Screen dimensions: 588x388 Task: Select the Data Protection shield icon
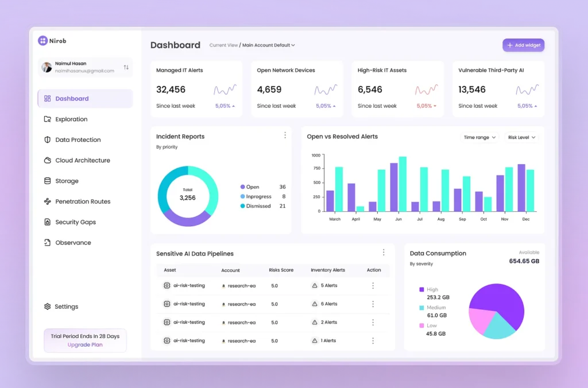click(x=48, y=140)
